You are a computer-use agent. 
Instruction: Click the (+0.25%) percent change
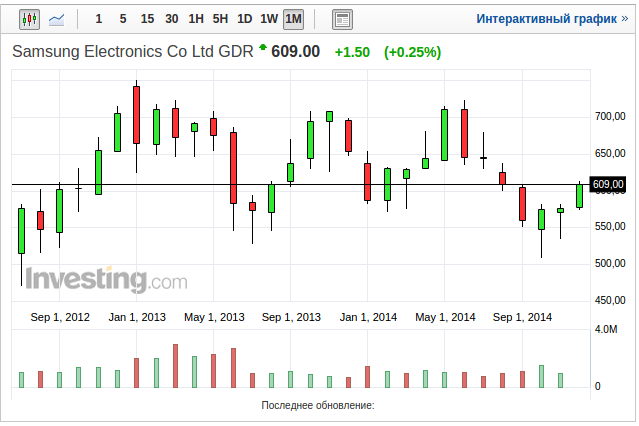[412, 52]
